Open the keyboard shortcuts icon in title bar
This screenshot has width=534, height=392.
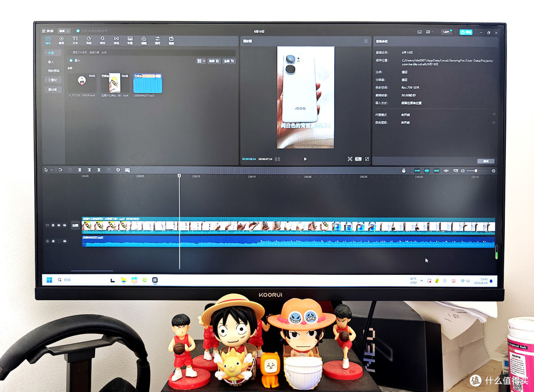click(x=420, y=32)
